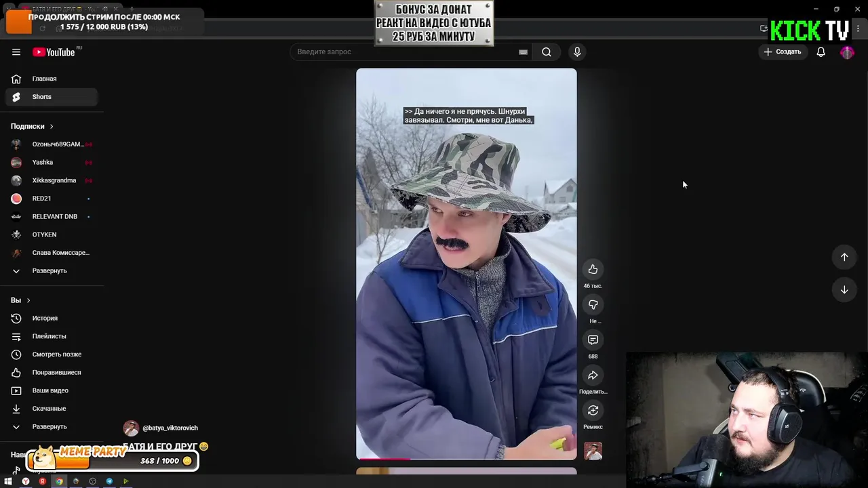This screenshot has height=488, width=868.
Task: Seek on the short's red progress bar
Action: click(x=467, y=459)
